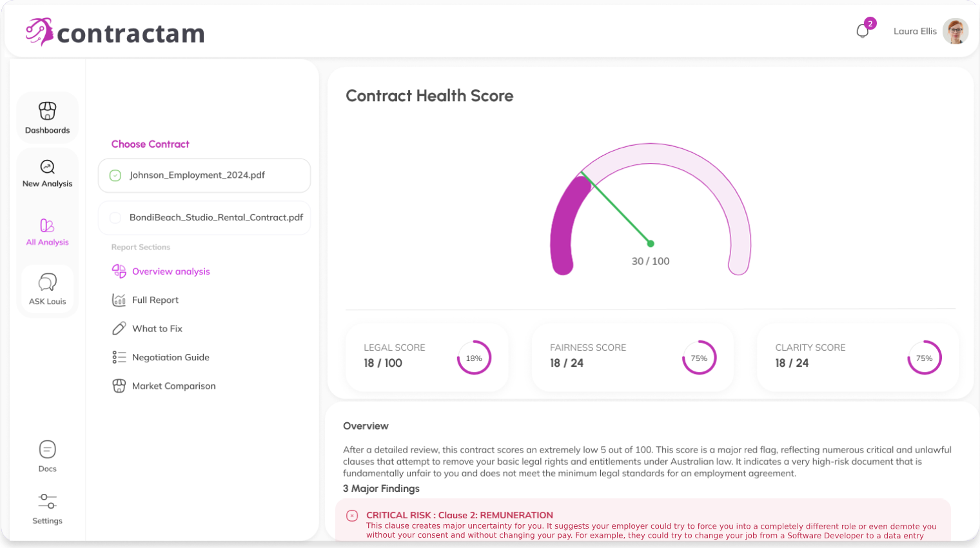Open the Fairness Score card

pyautogui.click(x=632, y=358)
